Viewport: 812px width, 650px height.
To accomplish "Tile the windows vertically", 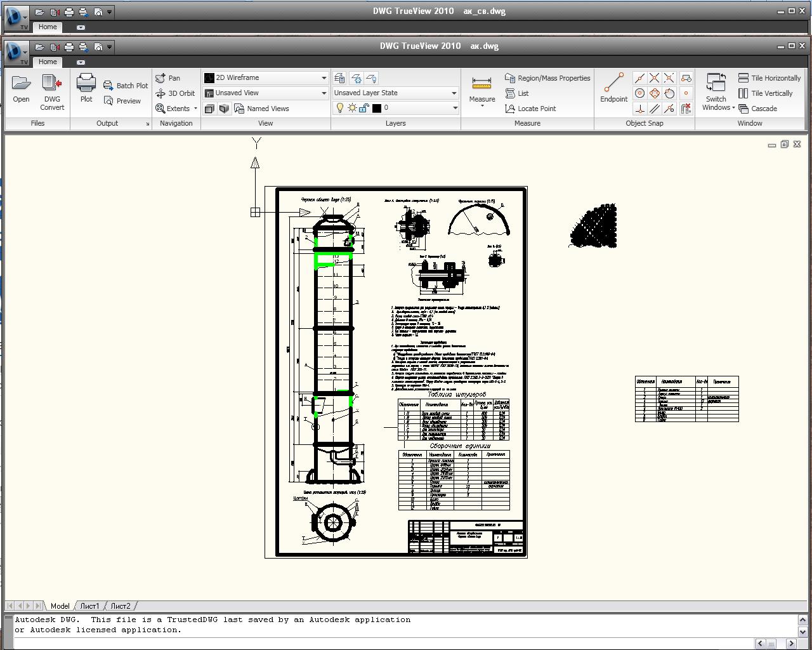I will pos(766,93).
